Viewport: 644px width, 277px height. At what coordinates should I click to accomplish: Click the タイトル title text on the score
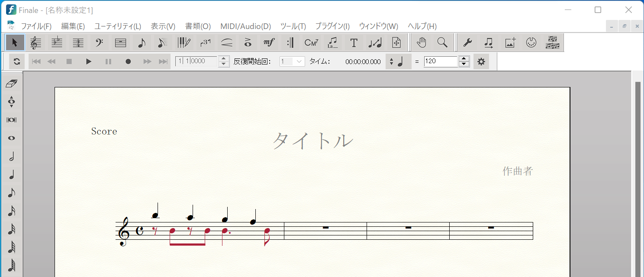[x=313, y=141]
